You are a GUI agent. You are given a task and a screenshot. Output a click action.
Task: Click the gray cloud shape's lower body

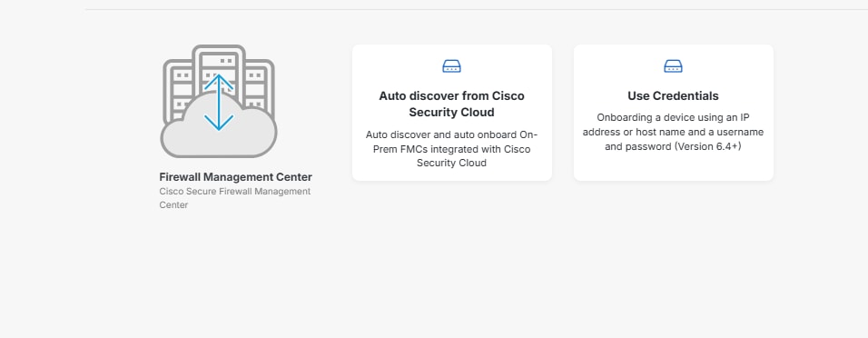219,143
